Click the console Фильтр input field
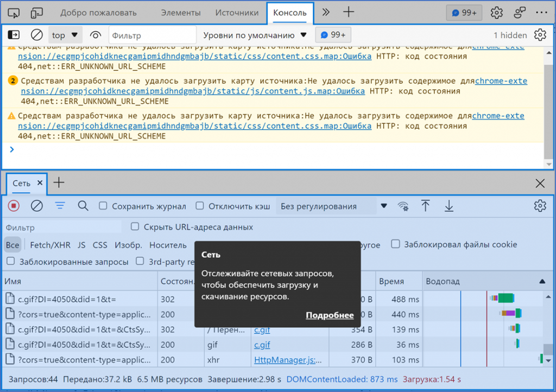The image size is (556, 392). tap(152, 35)
